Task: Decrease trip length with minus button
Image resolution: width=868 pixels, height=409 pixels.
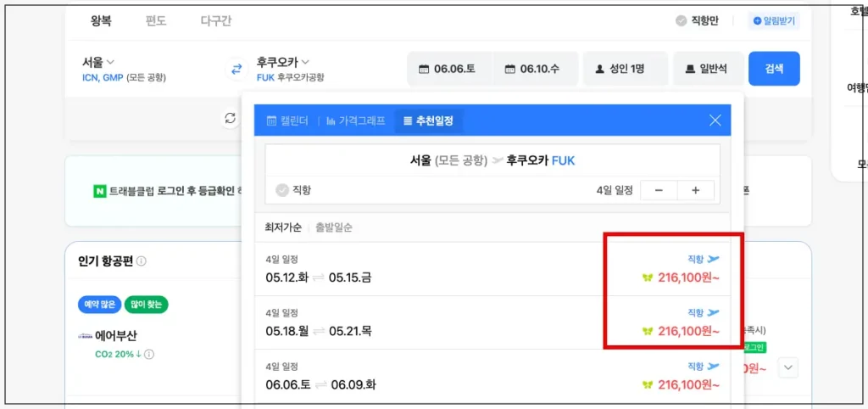Action: point(659,190)
